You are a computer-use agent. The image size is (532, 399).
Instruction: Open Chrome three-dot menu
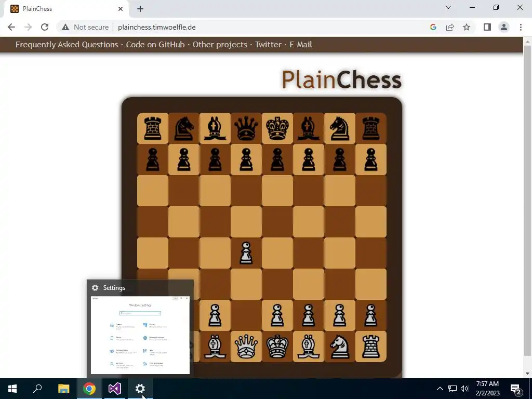pos(521,27)
